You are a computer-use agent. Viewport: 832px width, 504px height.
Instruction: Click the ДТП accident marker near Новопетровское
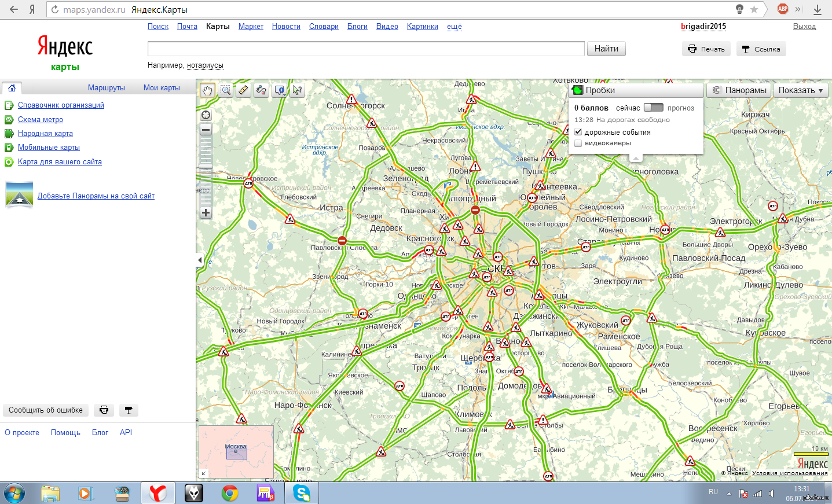[248, 183]
